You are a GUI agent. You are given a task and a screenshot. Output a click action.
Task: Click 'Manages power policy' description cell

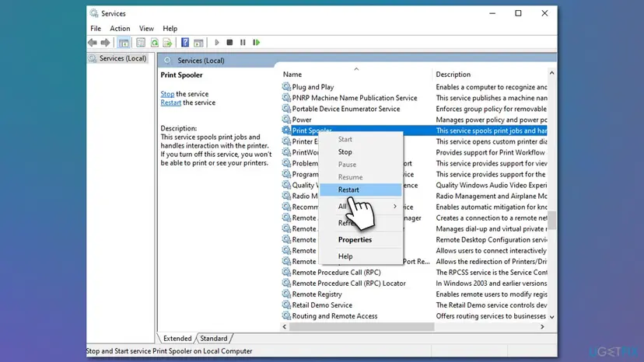point(492,120)
